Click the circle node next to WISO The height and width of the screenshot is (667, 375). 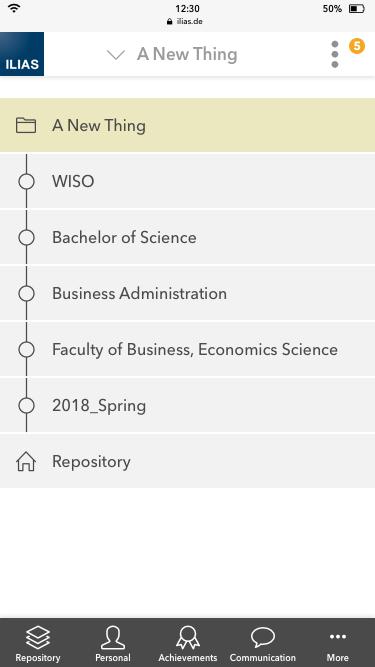pos(26,182)
